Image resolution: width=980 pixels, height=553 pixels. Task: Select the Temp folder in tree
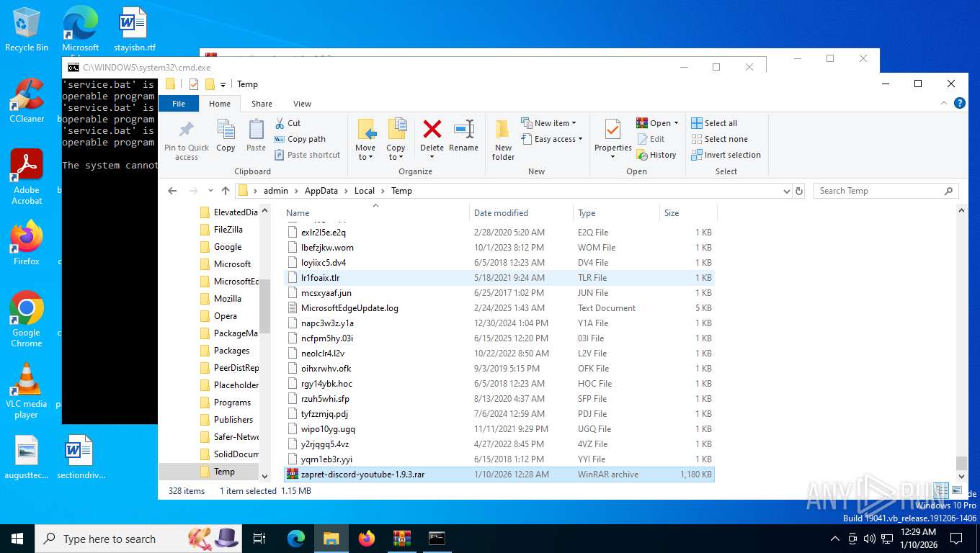[x=223, y=471]
